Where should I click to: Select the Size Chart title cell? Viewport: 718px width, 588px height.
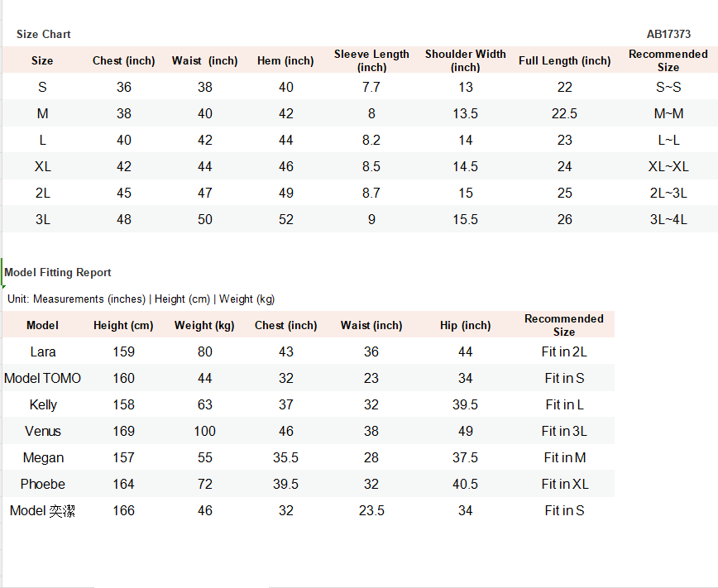44,35
